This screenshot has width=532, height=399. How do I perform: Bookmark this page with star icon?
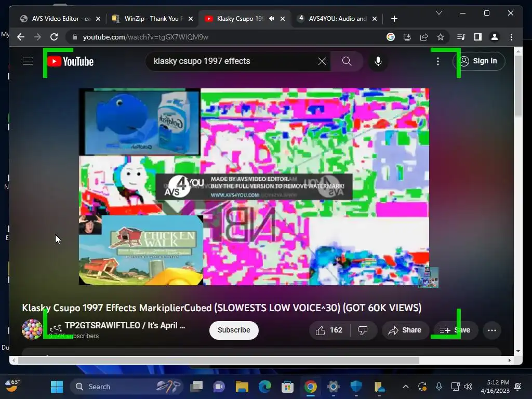click(x=441, y=37)
